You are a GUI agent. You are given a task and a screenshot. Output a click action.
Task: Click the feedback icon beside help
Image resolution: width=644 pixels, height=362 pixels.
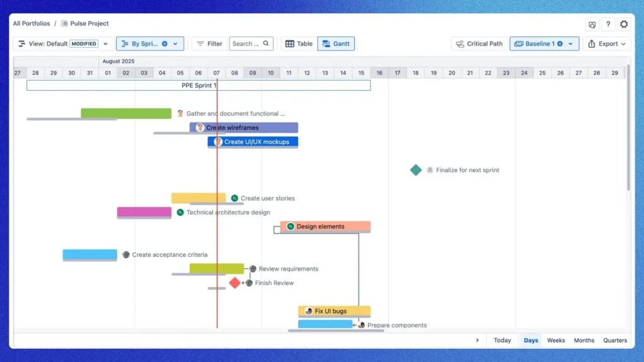(x=592, y=25)
